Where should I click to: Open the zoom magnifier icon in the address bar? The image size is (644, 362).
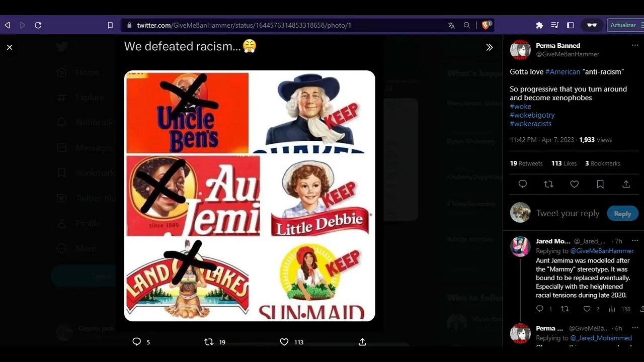pyautogui.click(x=467, y=25)
